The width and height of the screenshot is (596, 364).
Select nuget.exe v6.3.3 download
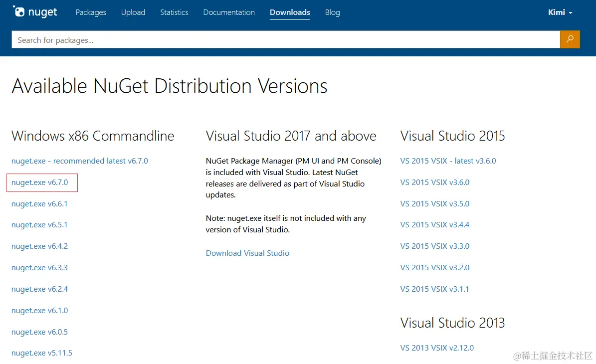(39, 267)
